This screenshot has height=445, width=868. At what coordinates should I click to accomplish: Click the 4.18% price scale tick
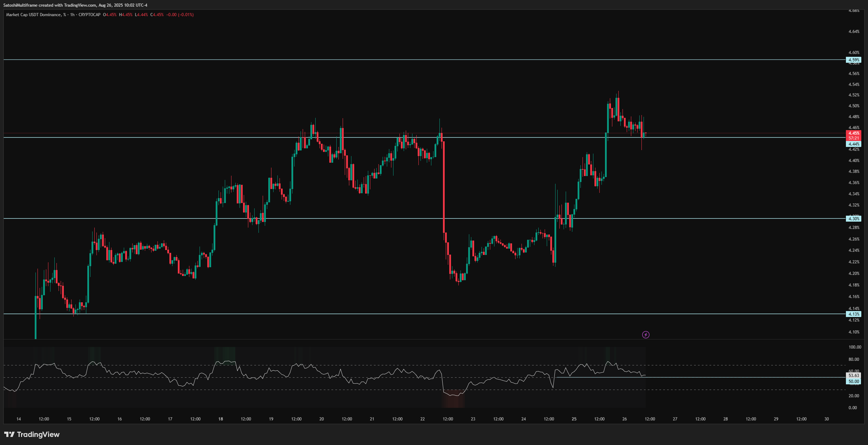click(854, 285)
